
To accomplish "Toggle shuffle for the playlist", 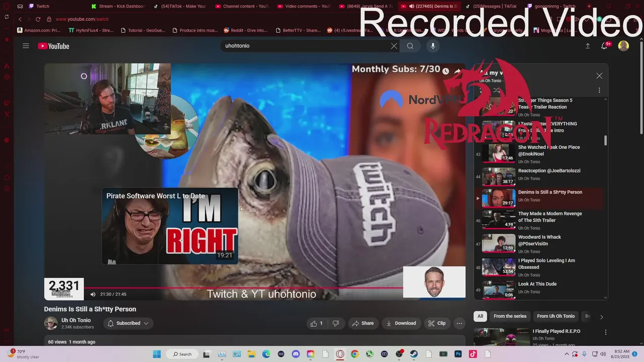I will tap(496, 90).
